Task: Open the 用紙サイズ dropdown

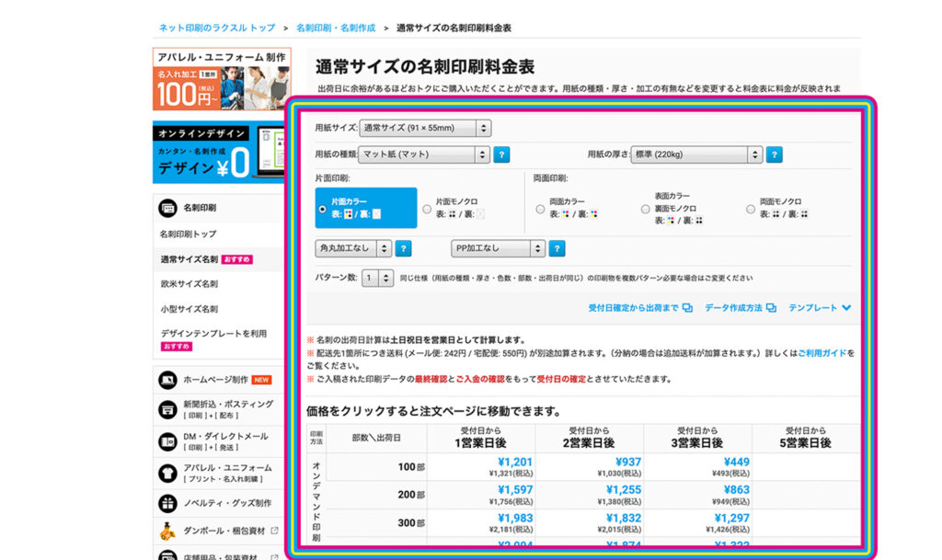Action: pos(425,128)
